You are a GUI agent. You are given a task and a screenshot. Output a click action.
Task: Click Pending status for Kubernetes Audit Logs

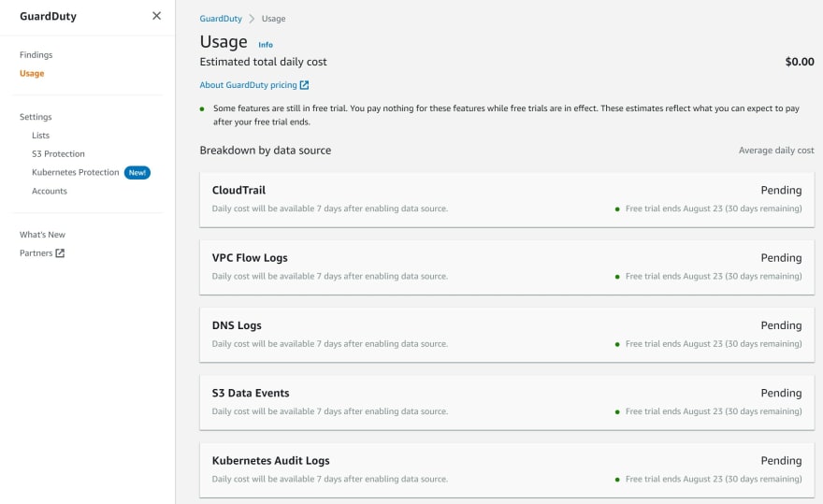tap(781, 460)
